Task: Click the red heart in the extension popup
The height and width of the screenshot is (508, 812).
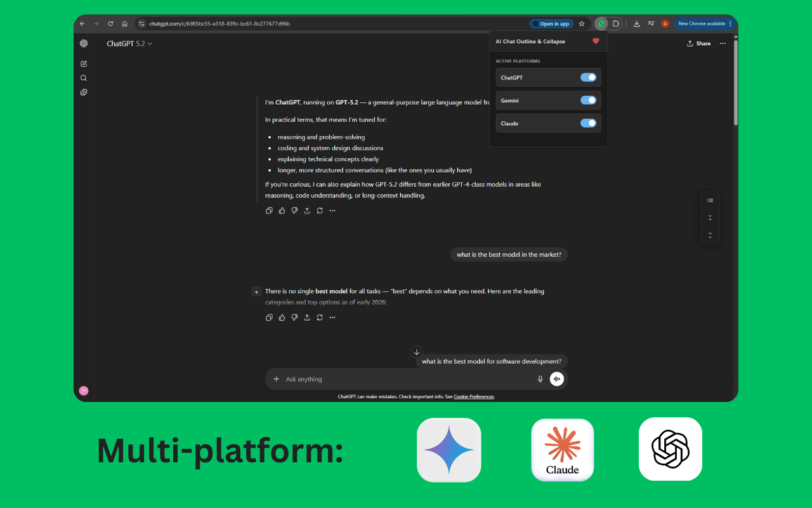Action: [x=596, y=41]
